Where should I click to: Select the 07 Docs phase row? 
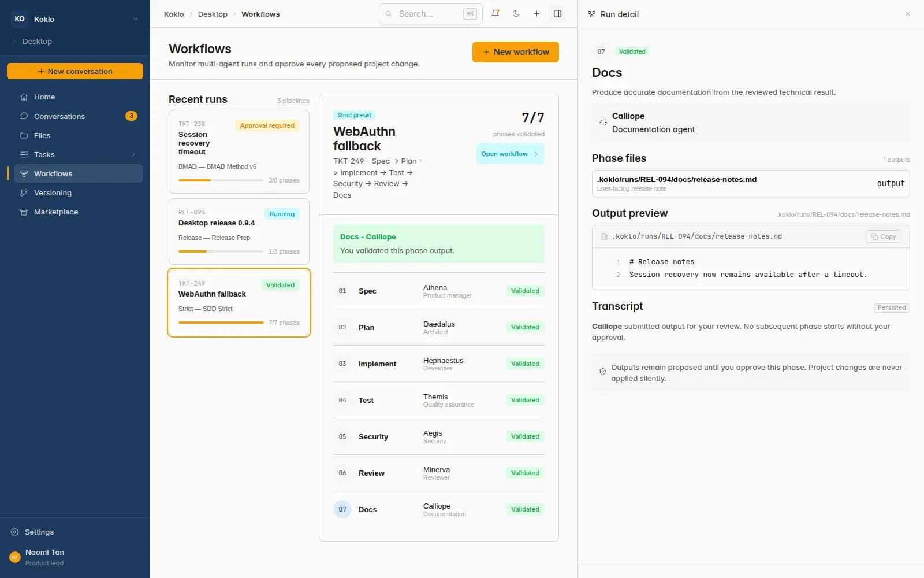(x=439, y=509)
